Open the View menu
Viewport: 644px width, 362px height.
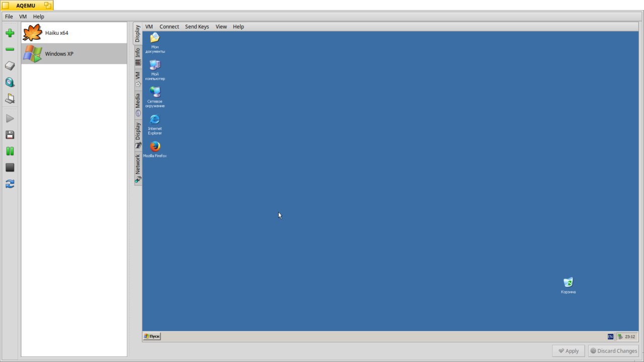click(x=221, y=27)
